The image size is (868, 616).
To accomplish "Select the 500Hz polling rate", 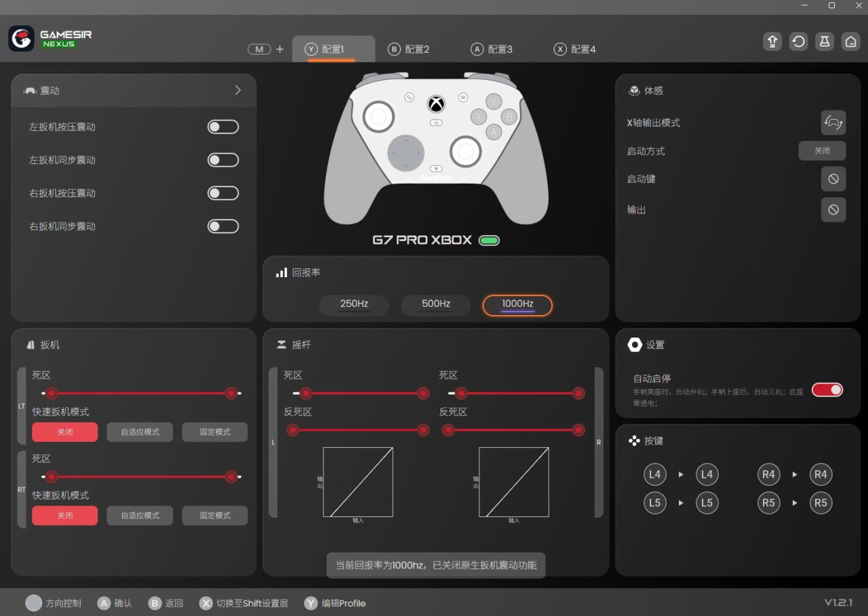I will [x=436, y=306].
